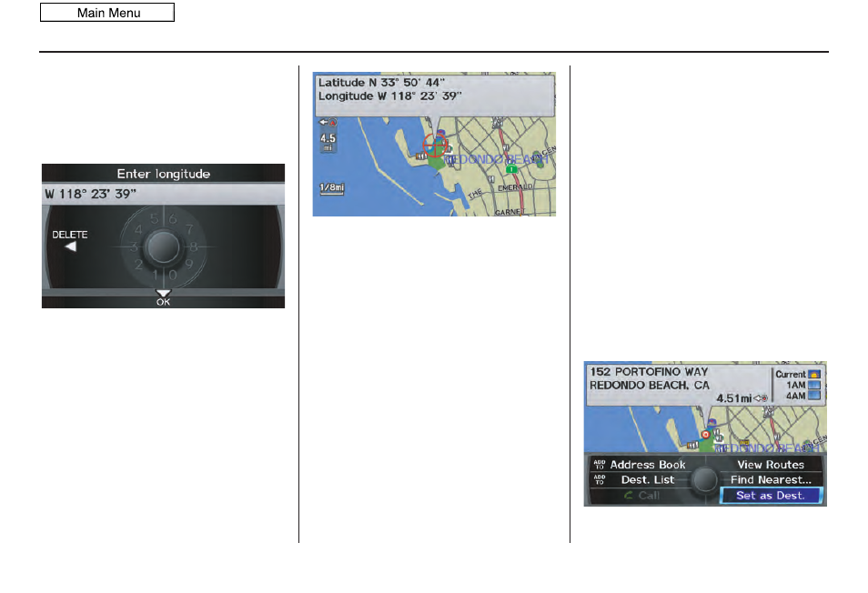Click the Current weather icon
Viewport: 868px width, 593px height.
click(x=813, y=375)
